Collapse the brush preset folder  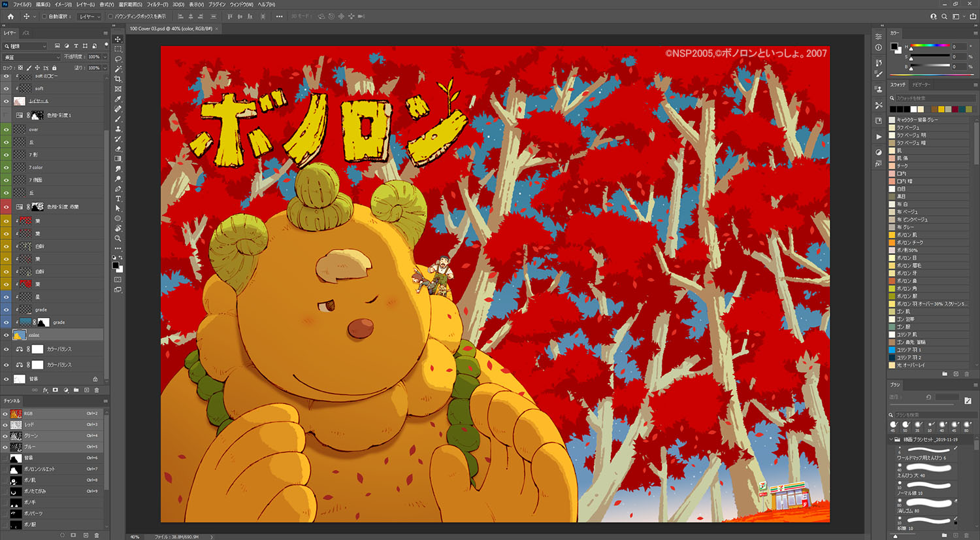pyautogui.click(x=891, y=440)
